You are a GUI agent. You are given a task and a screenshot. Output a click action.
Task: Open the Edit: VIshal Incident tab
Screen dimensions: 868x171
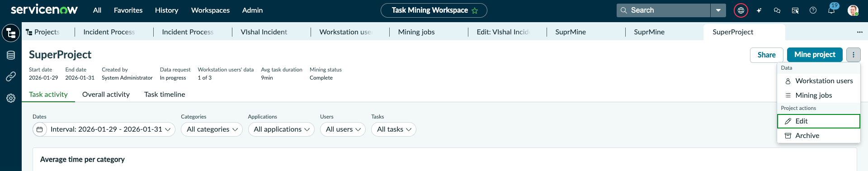[x=503, y=32]
